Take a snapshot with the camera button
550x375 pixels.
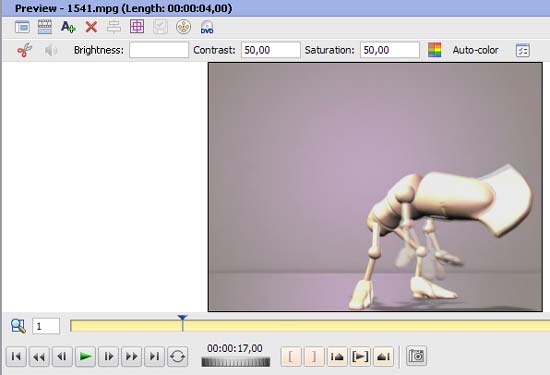point(416,356)
